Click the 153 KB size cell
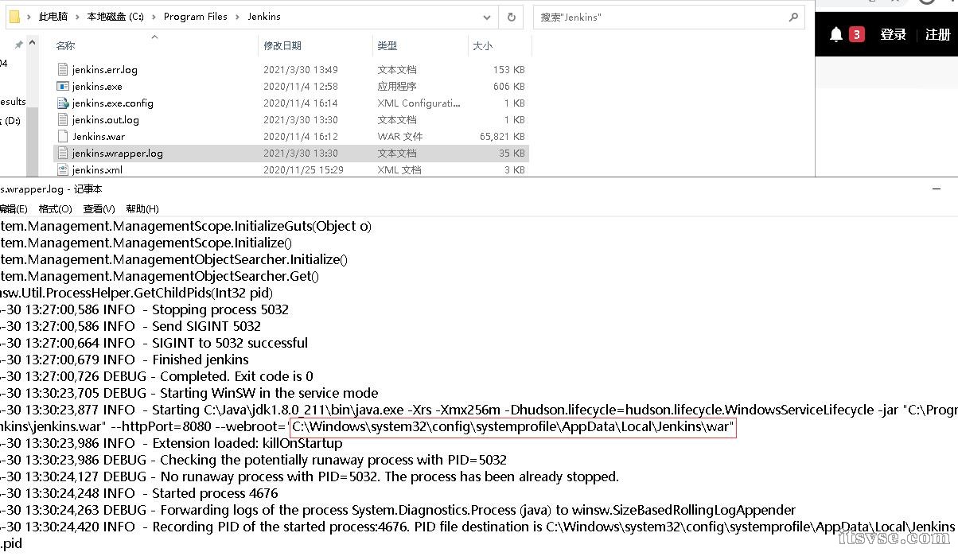This screenshot has width=958, height=560. [x=509, y=69]
